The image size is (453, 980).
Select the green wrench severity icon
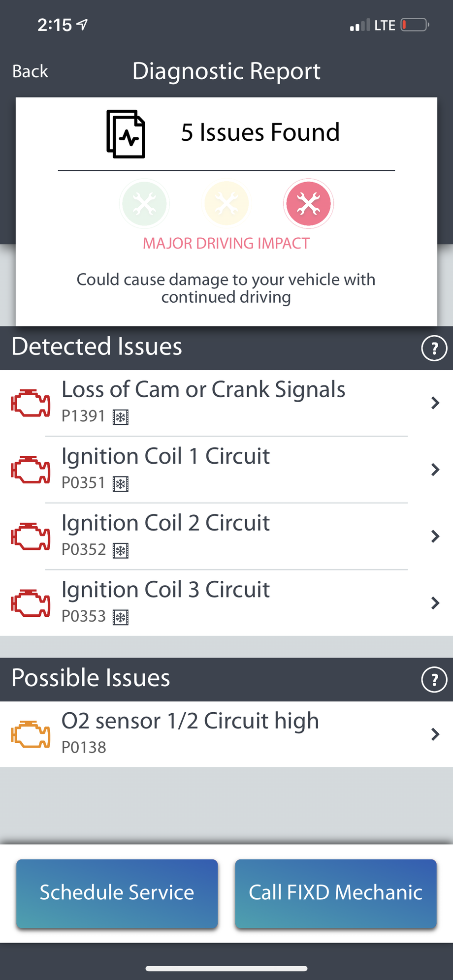pyautogui.click(x=144, y=204)
